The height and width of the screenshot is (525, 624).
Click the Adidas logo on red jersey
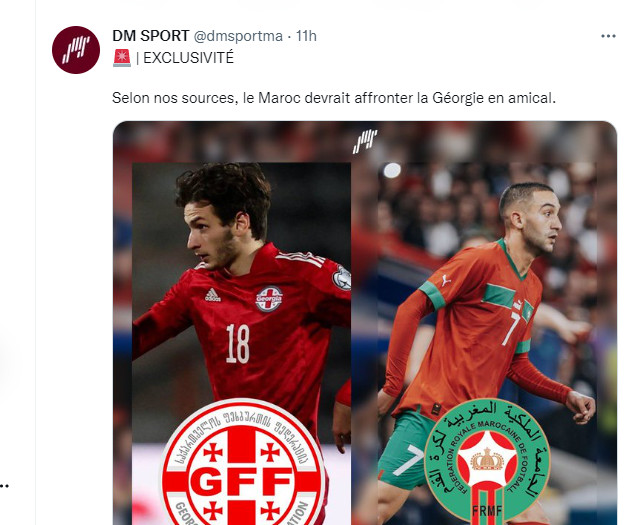point(213,295)
